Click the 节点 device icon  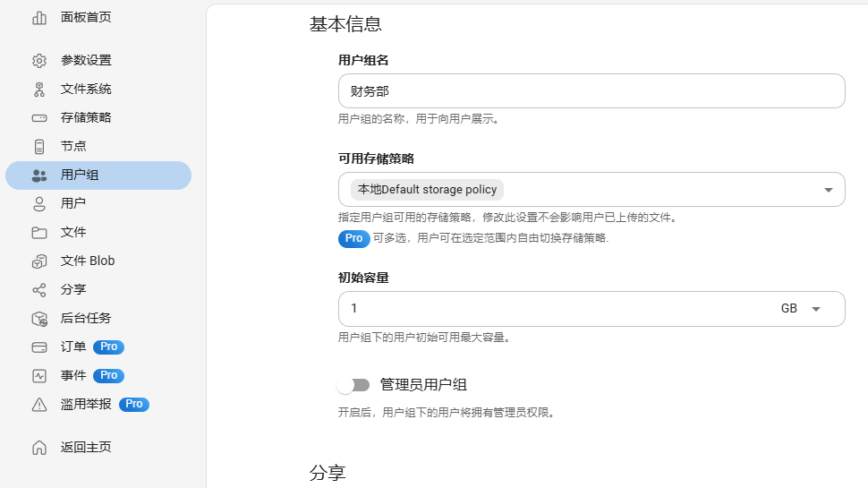click(39, 147)
